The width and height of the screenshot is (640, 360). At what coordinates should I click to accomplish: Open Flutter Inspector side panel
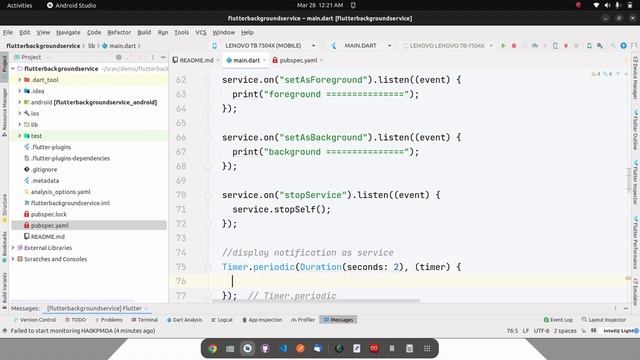click(636, 182)
